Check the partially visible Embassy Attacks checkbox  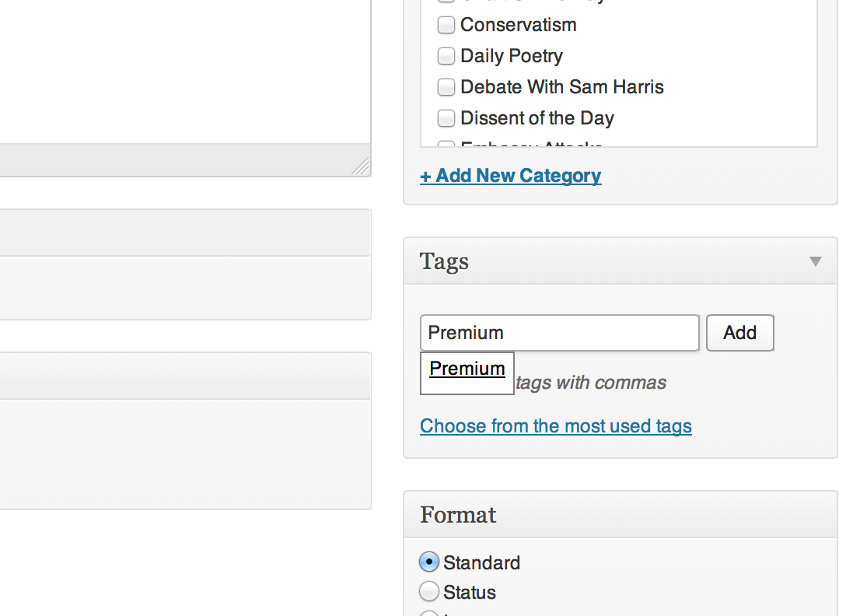tap(446, 145)
